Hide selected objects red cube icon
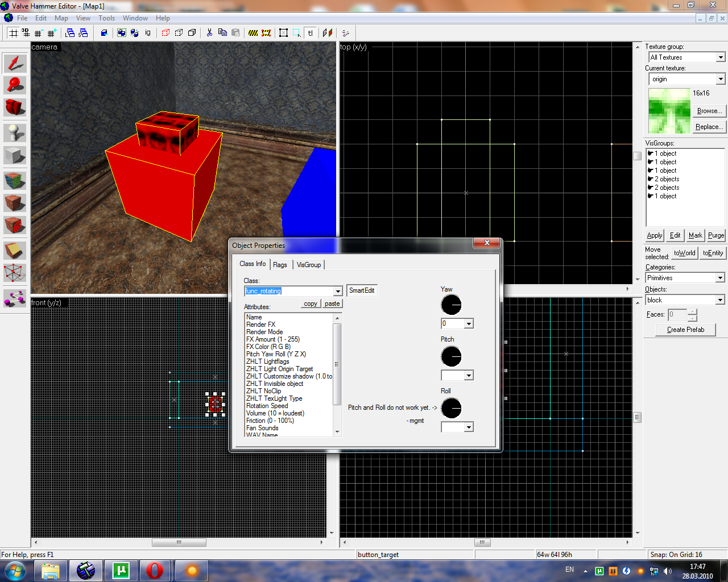This screenshot has width=728, height=582. coord(166,33)
